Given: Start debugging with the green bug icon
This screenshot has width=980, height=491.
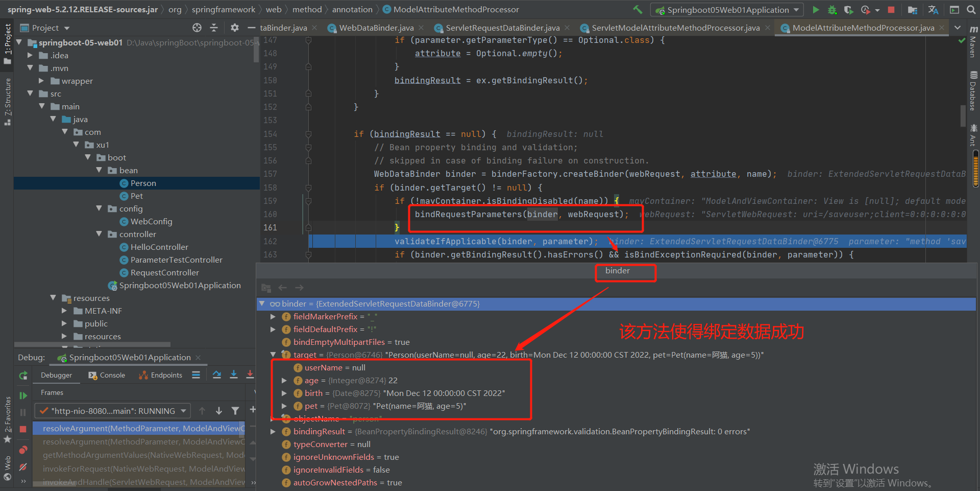Looking at the screenshot, I should pos(832,10).
